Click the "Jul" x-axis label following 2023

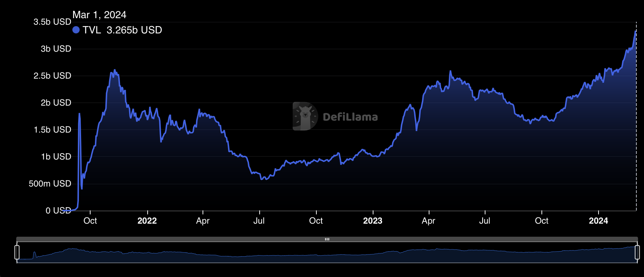[485, 221]
